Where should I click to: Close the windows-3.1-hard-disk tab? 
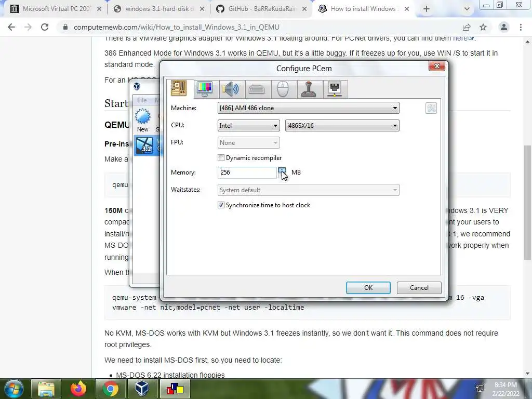pyautogui.click(x=202, y=9)
